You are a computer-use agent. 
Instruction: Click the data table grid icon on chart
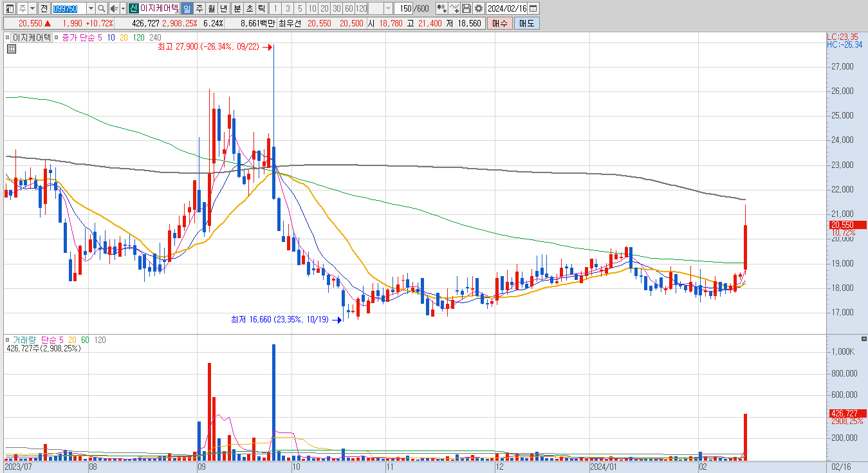[x=11, y=48]
